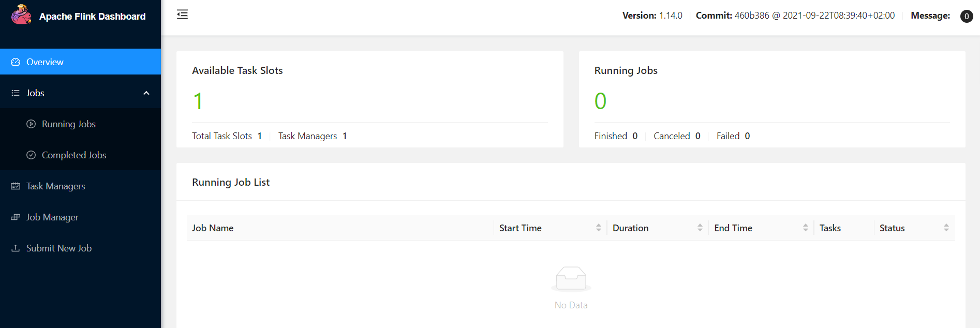Open the Overview menu item

click(45, 62)
